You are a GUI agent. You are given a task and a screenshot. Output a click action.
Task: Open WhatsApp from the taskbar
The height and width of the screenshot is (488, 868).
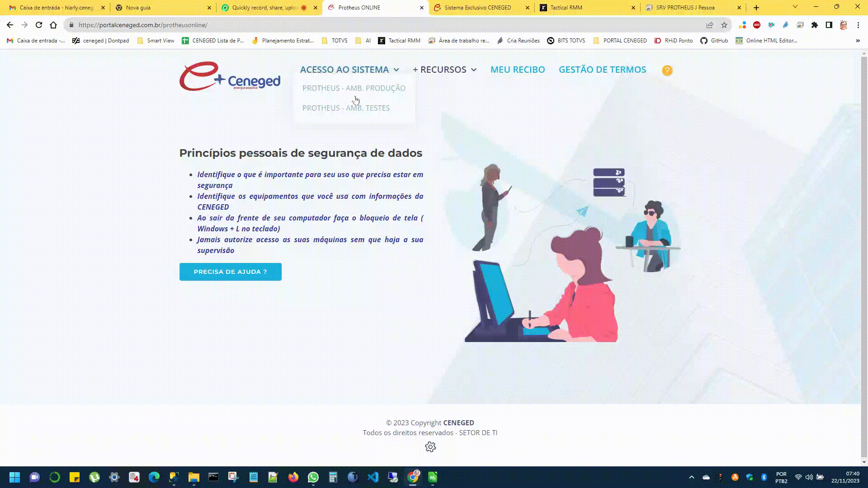tap(313, 477)
